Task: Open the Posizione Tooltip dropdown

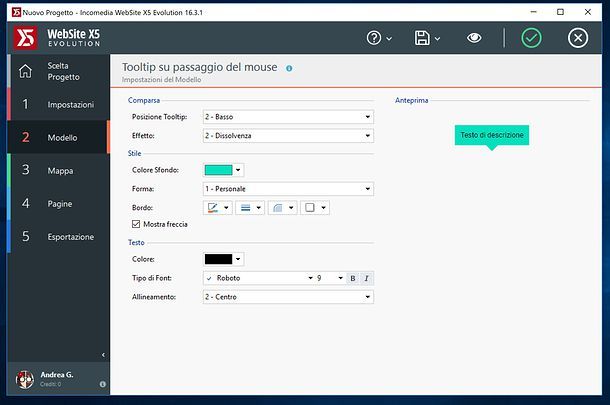Action: pyautogui.click(x=288, y=117)
